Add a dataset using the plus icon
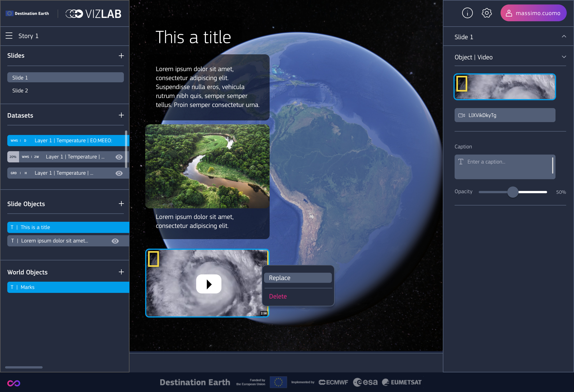 [x=121, y=115]
